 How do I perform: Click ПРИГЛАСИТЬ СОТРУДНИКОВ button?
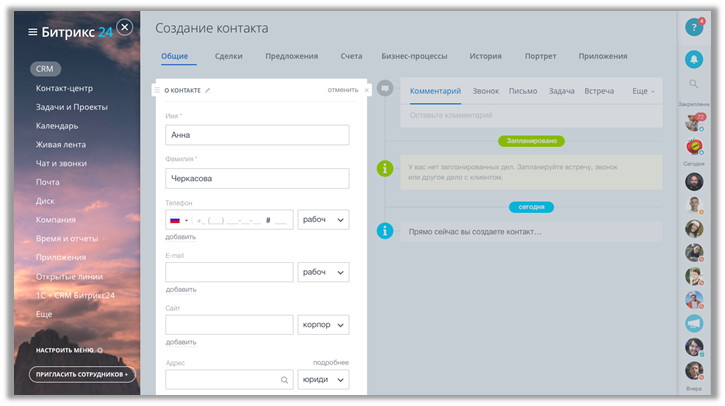[82, 374]
